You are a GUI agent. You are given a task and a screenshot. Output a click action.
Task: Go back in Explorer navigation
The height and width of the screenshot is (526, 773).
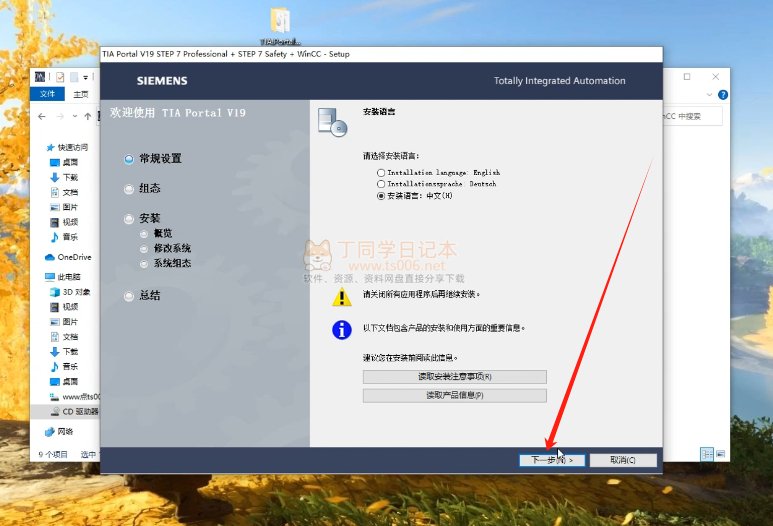coord(42,116)
